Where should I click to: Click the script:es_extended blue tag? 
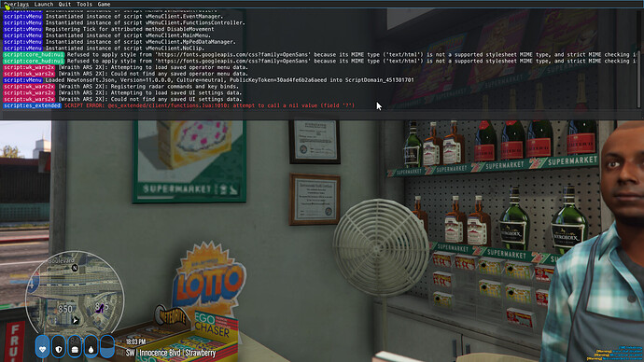(x=32, y=105)
